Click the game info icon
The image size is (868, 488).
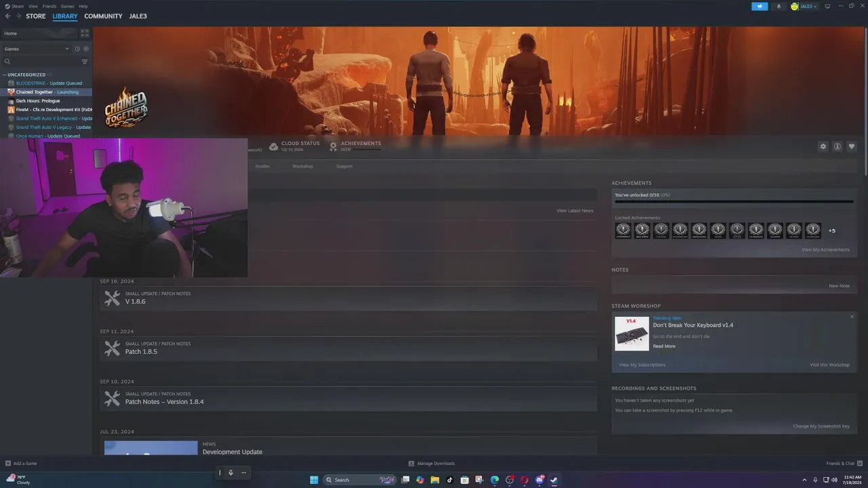click(x=837, y=146)
